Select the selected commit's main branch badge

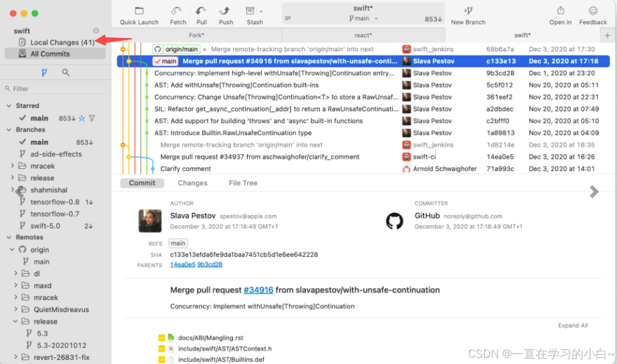166,61
